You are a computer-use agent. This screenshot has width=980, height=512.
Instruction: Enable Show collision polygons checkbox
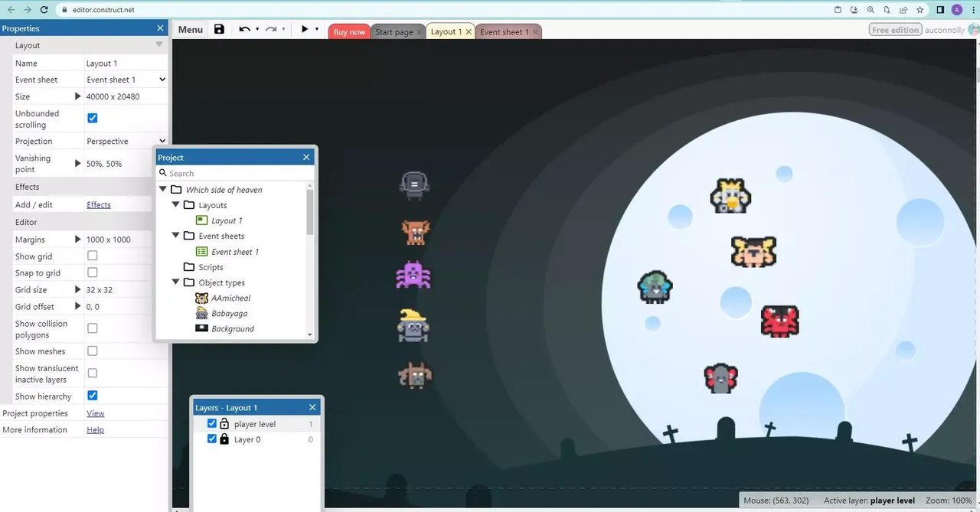92,328
